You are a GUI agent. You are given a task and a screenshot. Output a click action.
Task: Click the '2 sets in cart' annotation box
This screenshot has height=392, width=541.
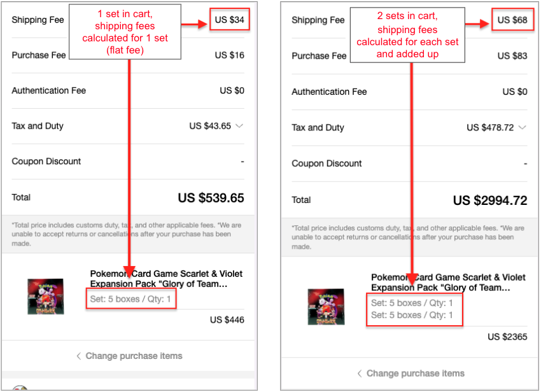tap(407, 32)
